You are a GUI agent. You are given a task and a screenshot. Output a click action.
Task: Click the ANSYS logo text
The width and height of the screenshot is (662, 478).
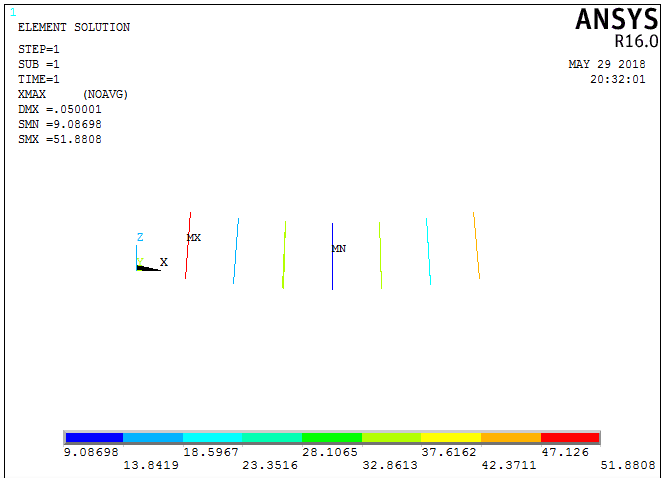(x=616, y=20)
